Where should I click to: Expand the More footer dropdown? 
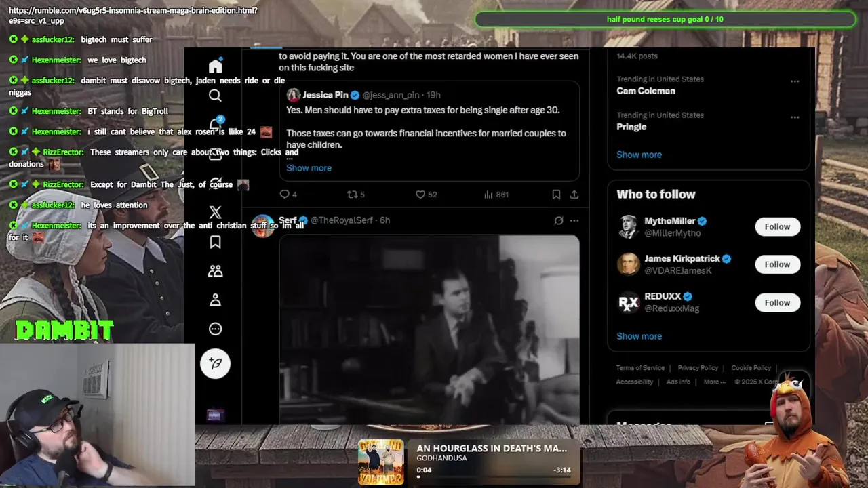[715, 382]
